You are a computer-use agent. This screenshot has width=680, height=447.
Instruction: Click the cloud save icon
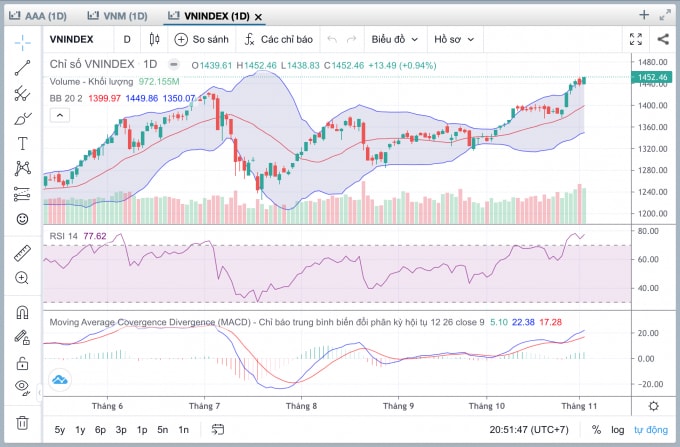pos(60,380)
